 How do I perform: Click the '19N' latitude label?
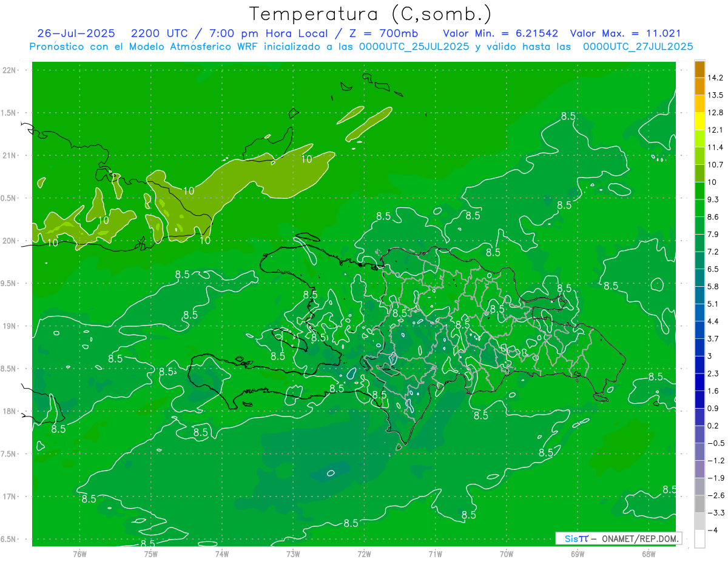(9, 326)
